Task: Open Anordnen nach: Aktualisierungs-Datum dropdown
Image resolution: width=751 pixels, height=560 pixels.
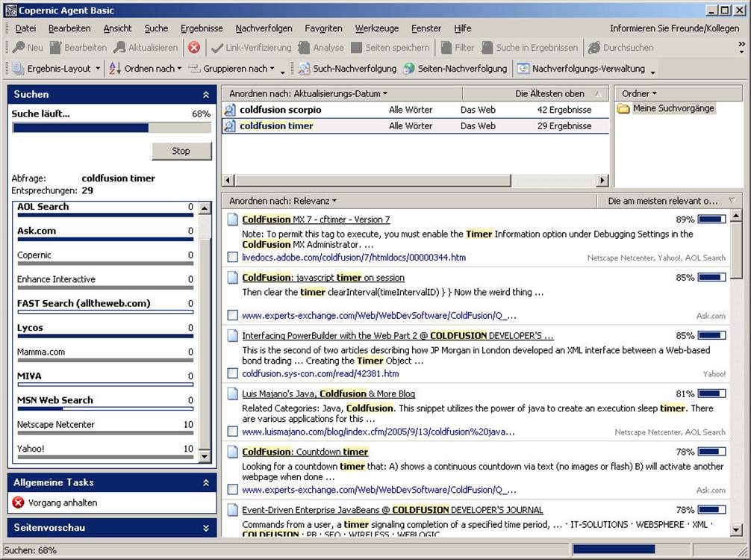Action: point(308,93)
